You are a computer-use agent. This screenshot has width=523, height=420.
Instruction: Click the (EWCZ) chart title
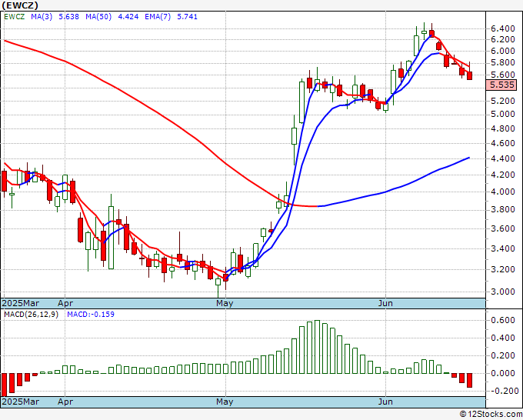[x=20, y=5]
